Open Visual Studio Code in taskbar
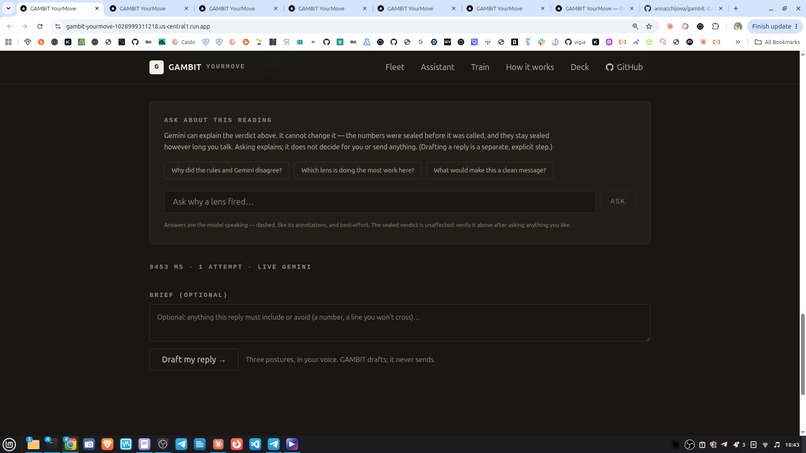 click(255, 444)
